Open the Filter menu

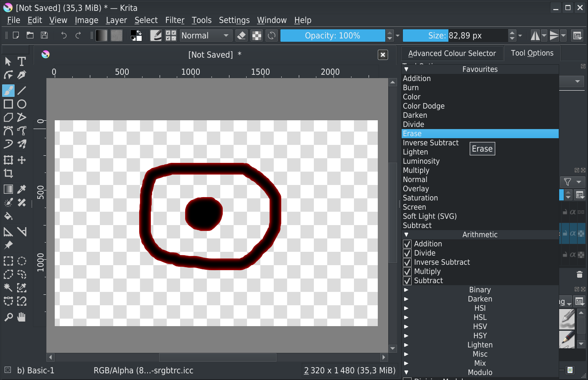coord(174,20)
